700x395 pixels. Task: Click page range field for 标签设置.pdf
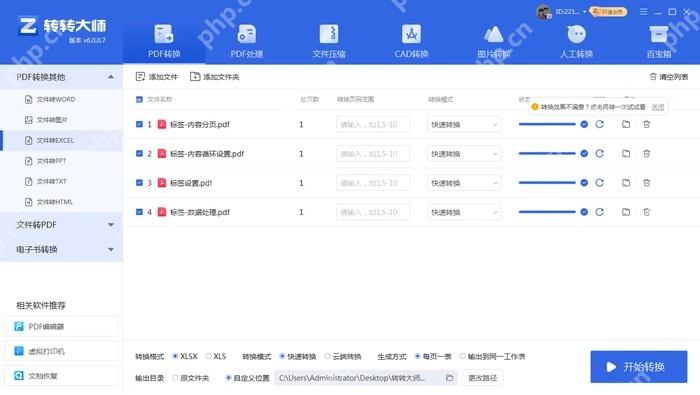(373, 183)
